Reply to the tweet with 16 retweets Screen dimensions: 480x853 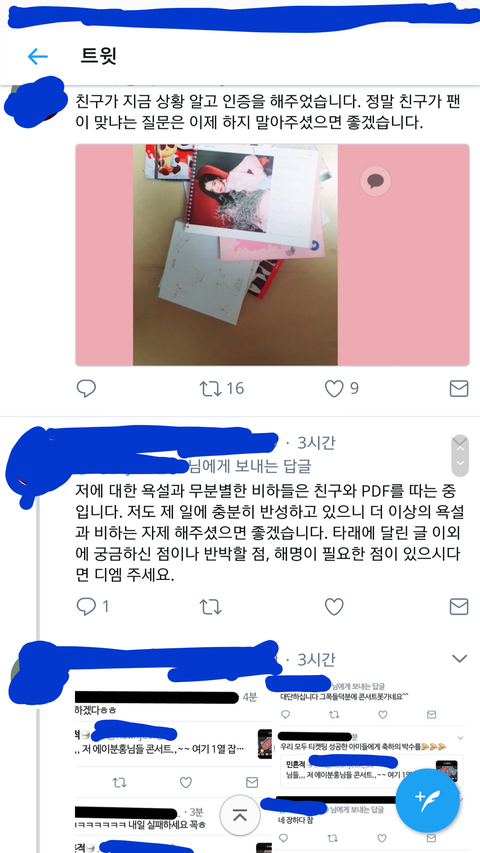click(x=86, y=388)
